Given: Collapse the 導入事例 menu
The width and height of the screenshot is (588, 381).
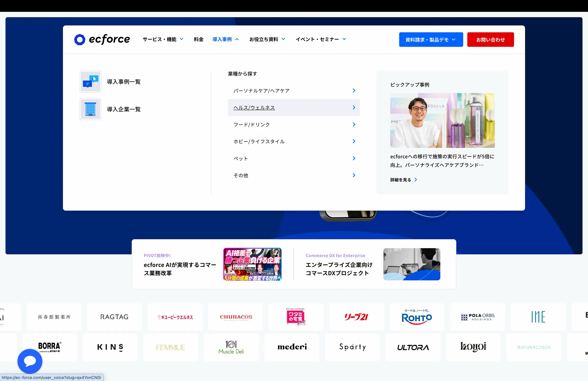Looking at the screenshot, I should click(225, 39).
